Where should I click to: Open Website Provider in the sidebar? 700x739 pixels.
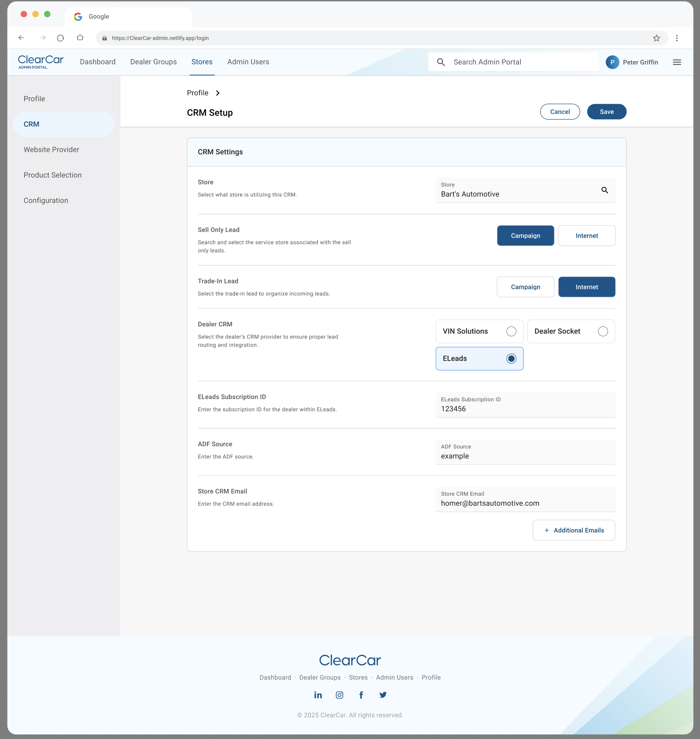pos(51,149)
